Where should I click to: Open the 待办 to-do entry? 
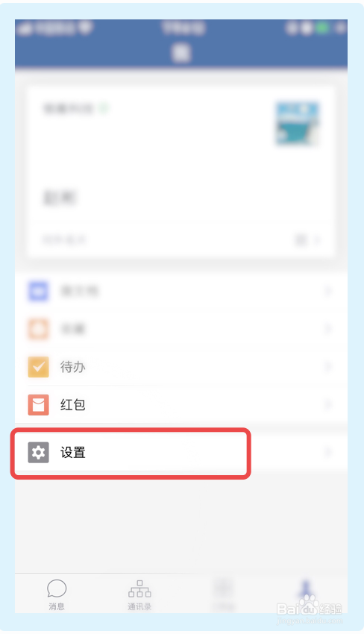[x=181, y=367]
